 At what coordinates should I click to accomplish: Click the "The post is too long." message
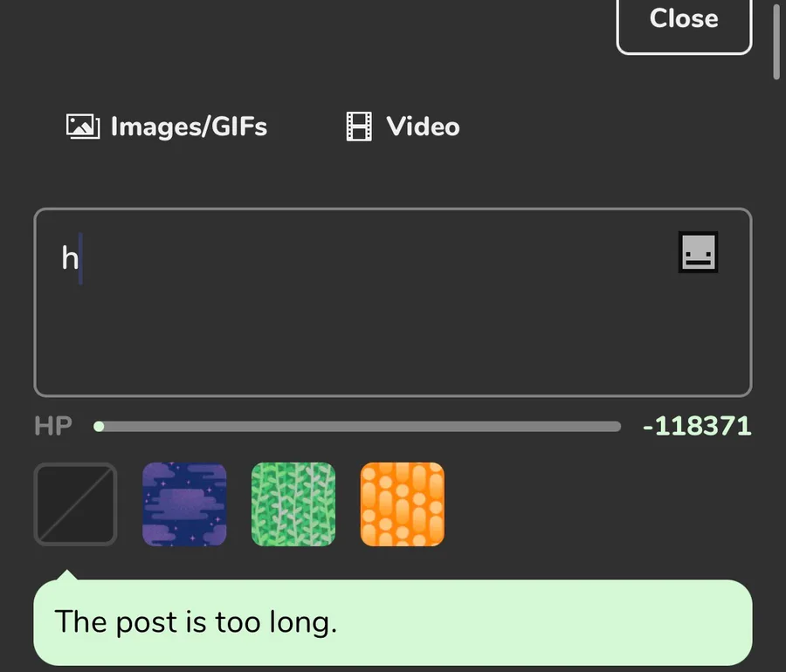click(x=196, y=622)
